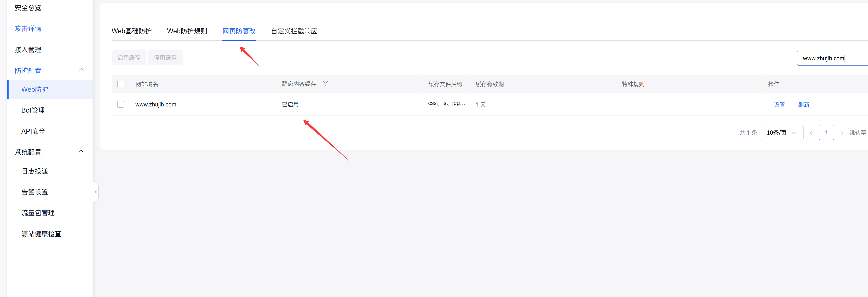Open 日志投递 sidebar item

coord(35,171)
